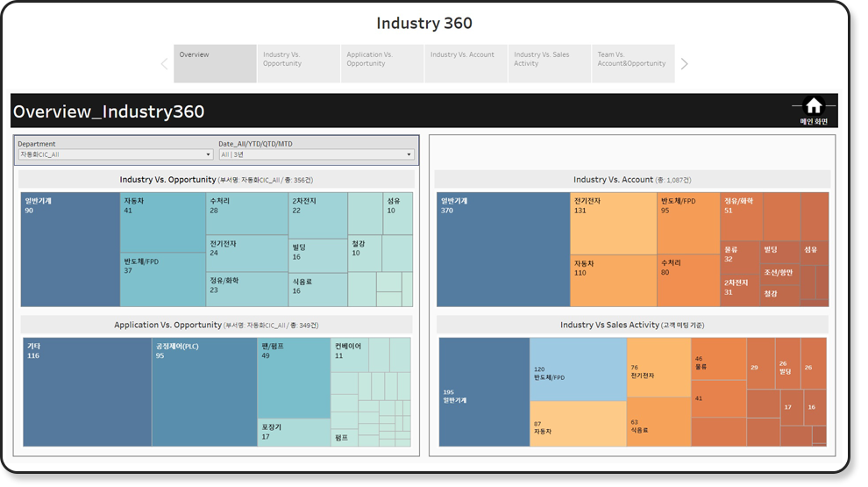Open the Date_All/YTD/QTD/MTD dropdown
Image resolution: width=868 pixels, height=487 pixels.
[x=317, y=154]
